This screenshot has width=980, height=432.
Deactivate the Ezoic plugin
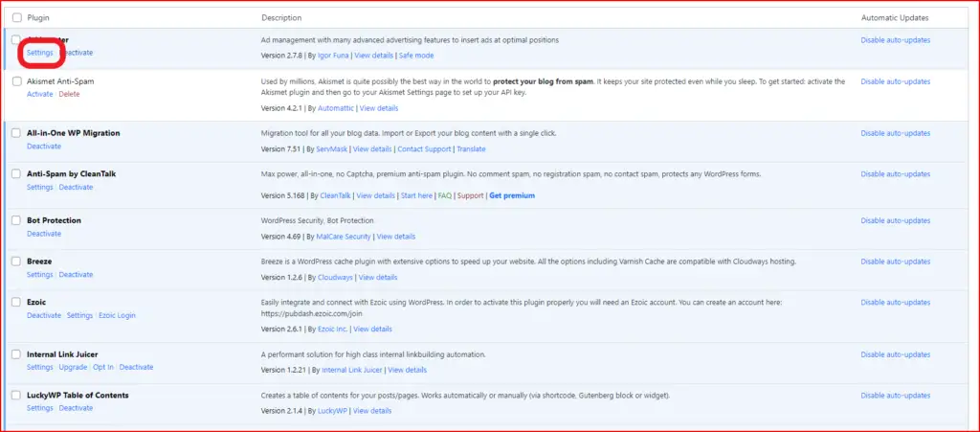44,316
